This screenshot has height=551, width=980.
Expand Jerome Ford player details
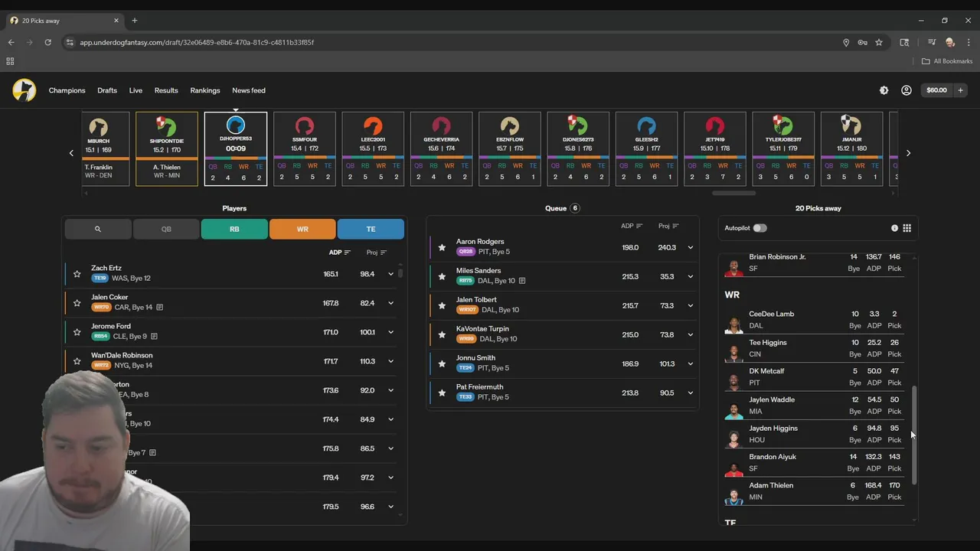390,332
